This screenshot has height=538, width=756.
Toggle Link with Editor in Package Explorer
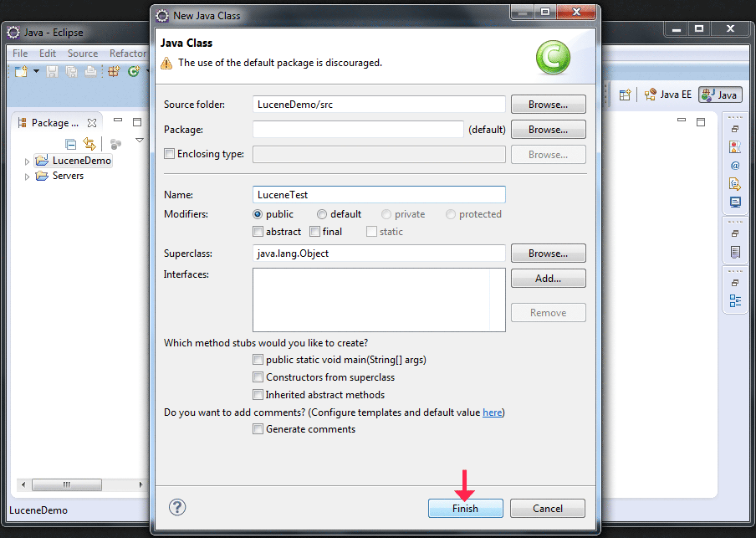click(89, 143)
